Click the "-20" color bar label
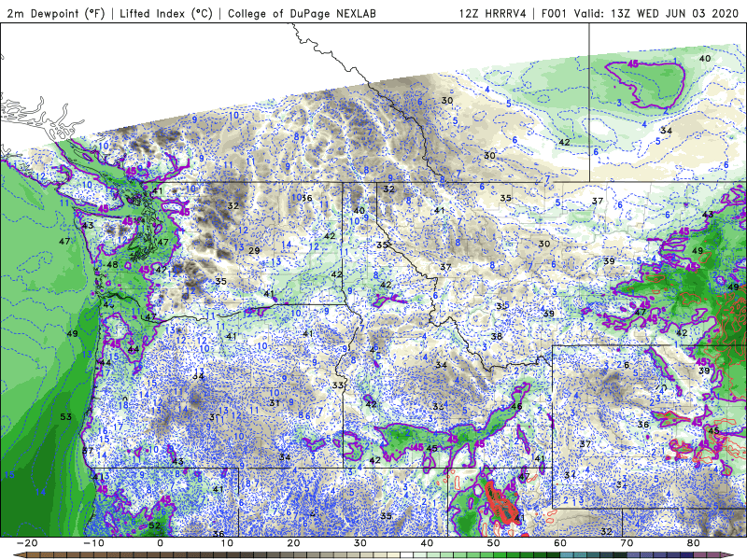 [x=27, y=543]
